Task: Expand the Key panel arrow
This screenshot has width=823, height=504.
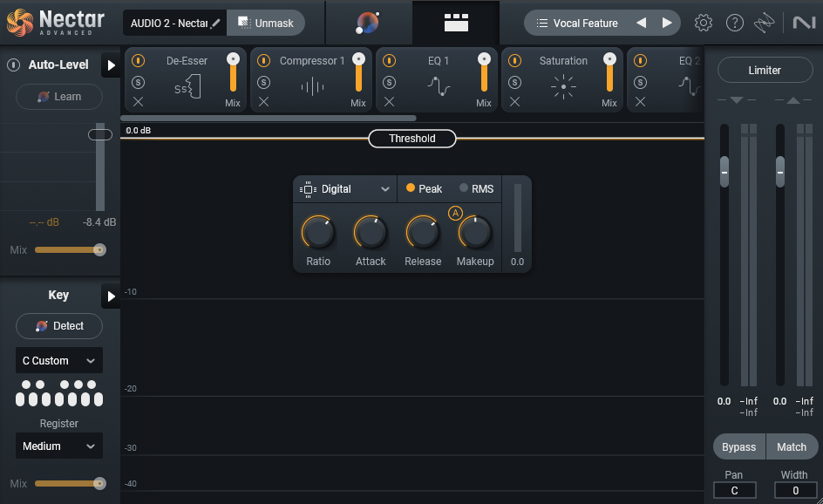Action: click(111, 296)
